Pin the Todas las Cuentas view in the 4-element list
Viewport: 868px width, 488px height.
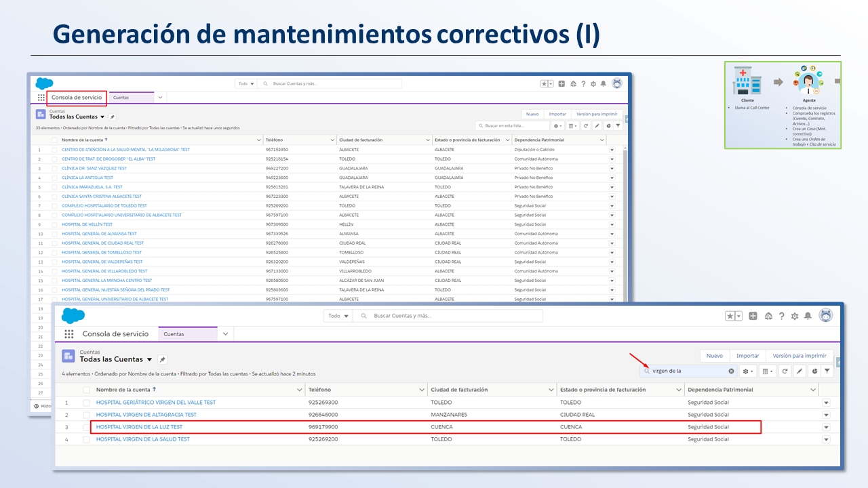(x=162, y=359)
